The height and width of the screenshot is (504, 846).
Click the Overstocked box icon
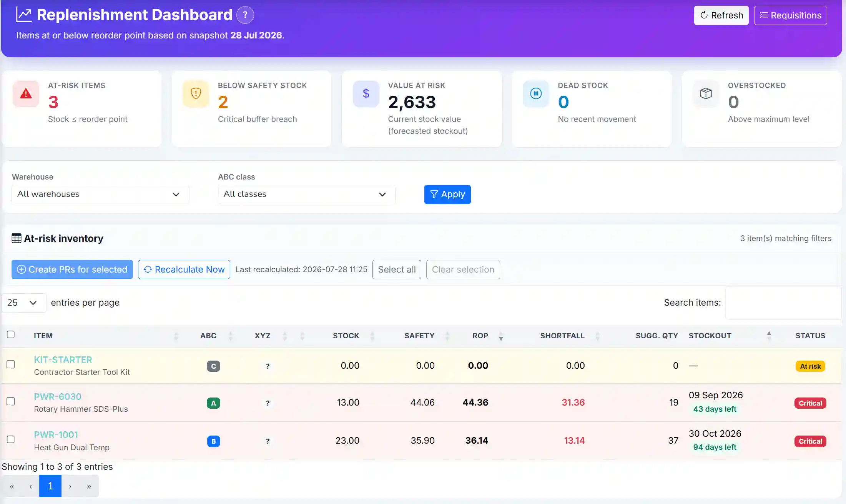coord(706,93)
